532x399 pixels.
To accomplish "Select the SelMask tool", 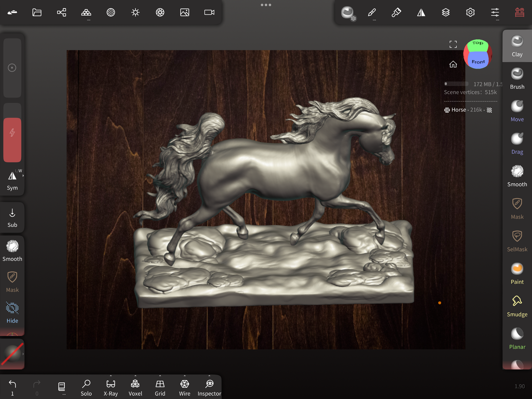I will click(517, 241).
